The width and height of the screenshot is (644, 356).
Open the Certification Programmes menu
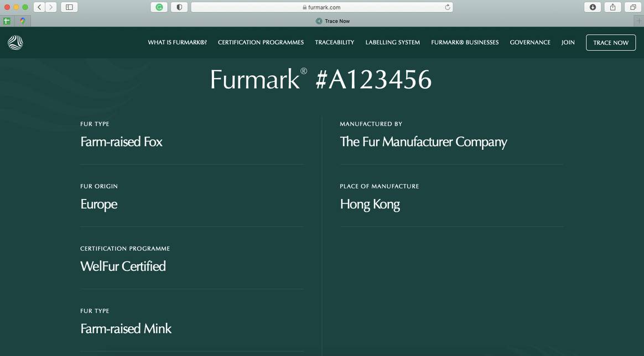click(x=261, y=42)
